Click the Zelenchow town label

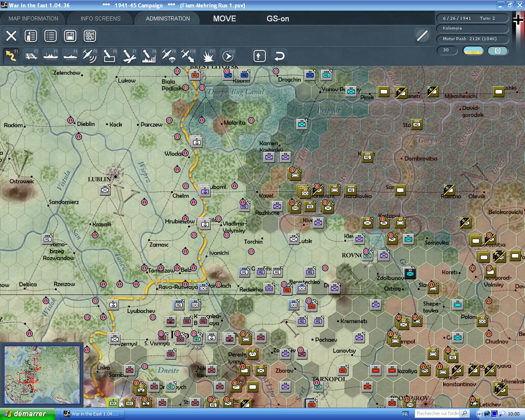coord(67,73)
